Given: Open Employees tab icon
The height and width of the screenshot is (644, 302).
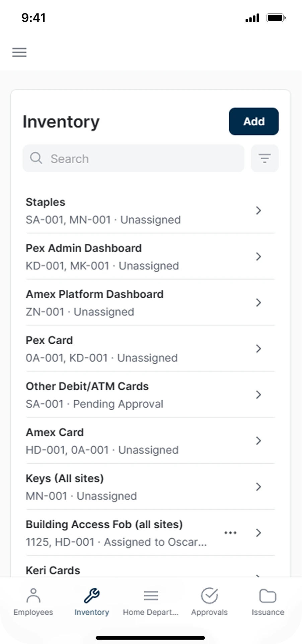Looking at the screenshot, I should (33, 596).
